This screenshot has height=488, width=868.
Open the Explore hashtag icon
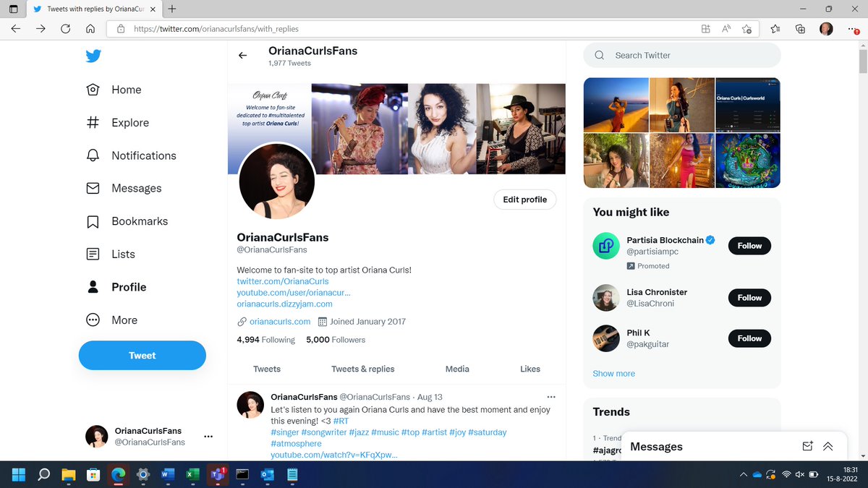click(93, 122)
